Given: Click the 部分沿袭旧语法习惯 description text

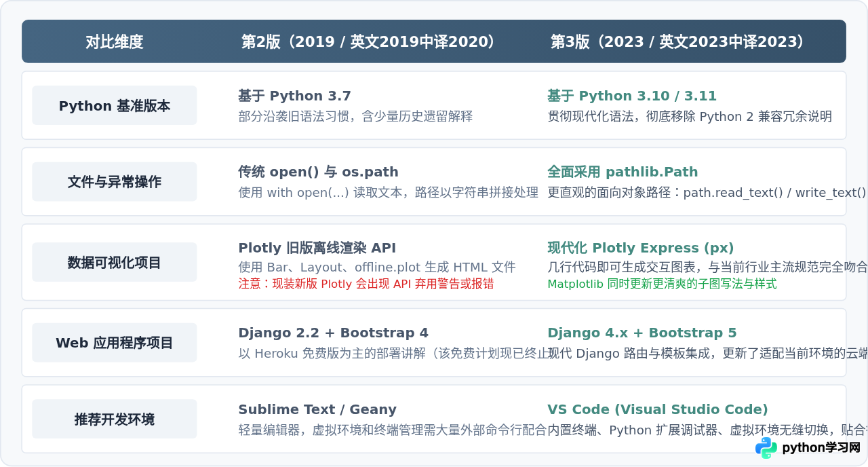Looking at the screenshot, I should coord(355,117).
